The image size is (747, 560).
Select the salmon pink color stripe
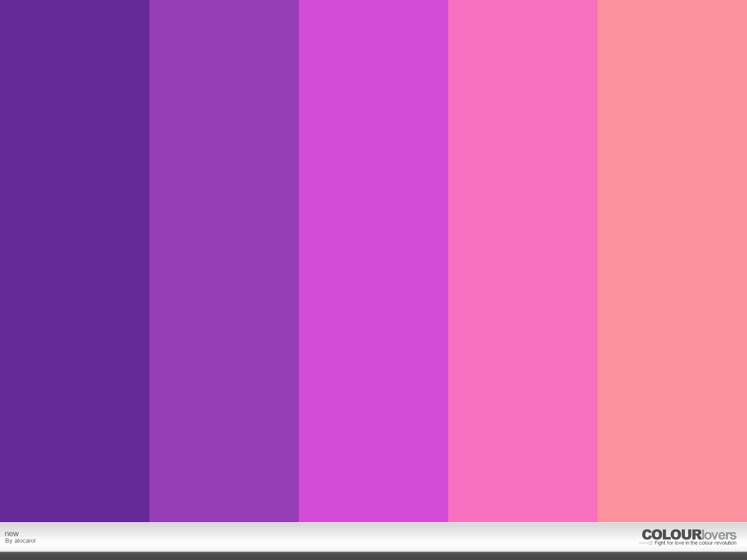pyautogui.click(x=672, y=261)
